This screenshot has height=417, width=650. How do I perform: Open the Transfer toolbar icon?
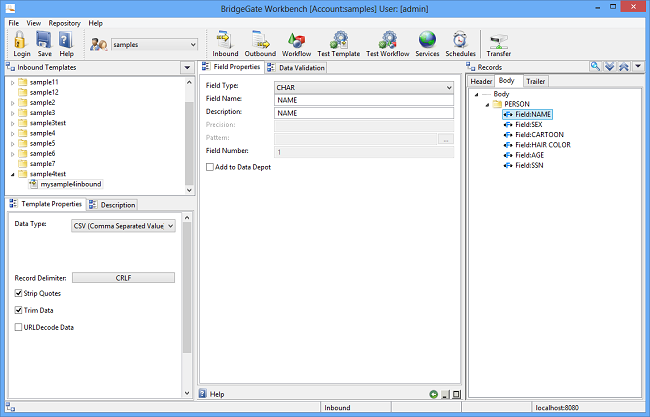point(499,41)
